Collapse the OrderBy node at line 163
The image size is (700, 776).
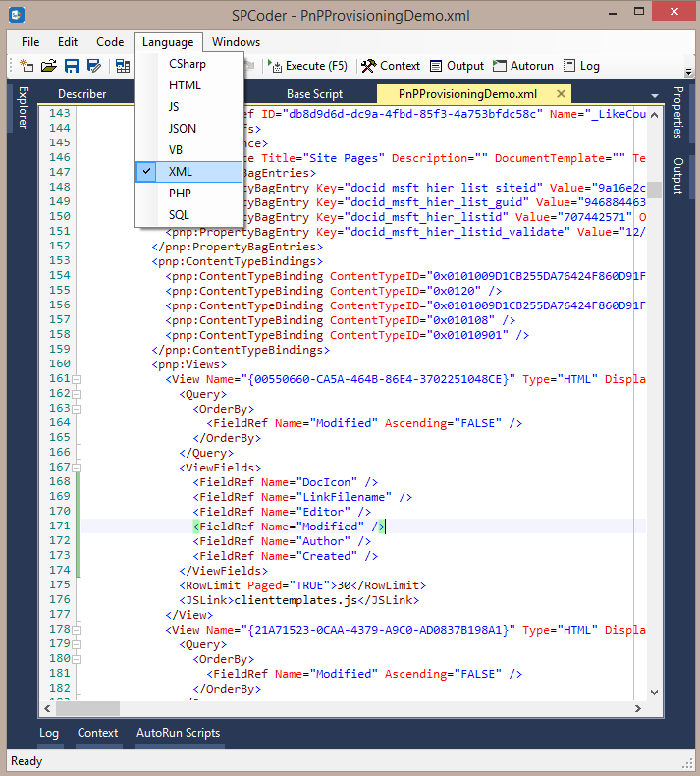click(77, 410)
